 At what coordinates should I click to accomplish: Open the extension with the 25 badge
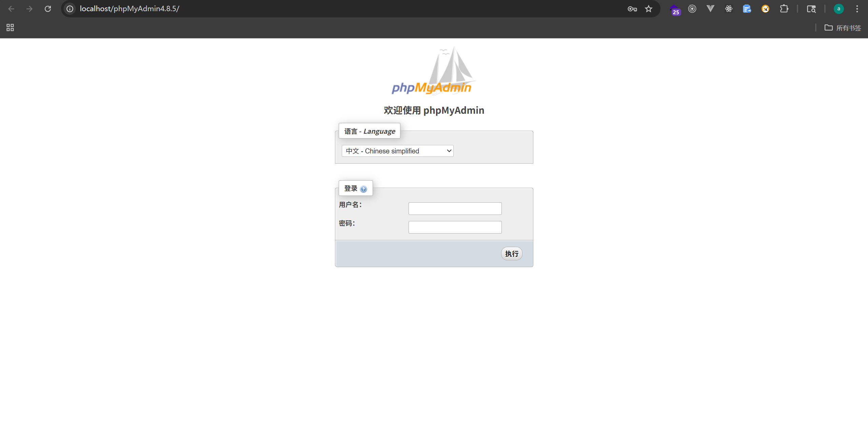pyautogui.click(x=675, y=10)
